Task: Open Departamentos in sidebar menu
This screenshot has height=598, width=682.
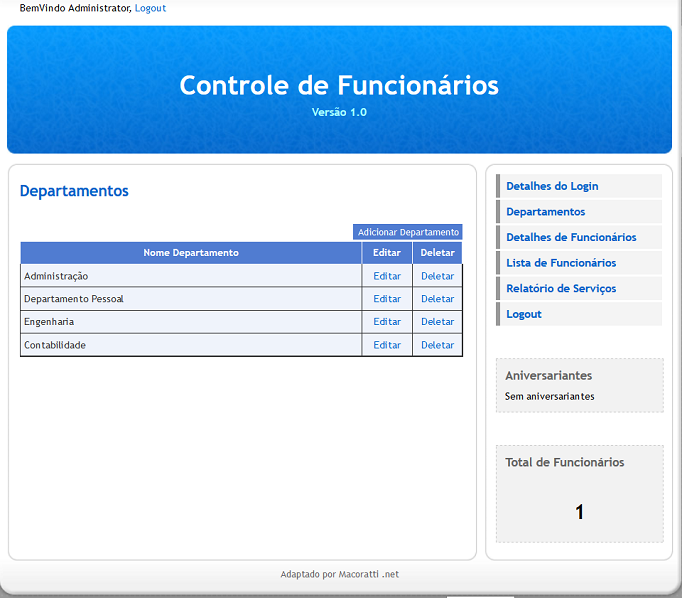Action: [579, 212]
